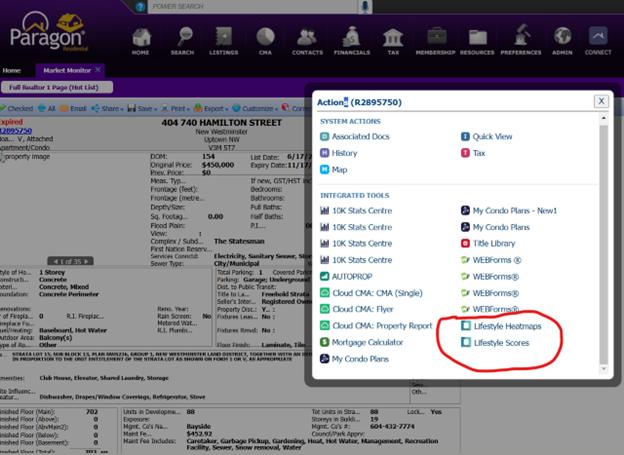Activate the Power Search microphone icon
Screen dimensions: 624x455
pyautogui.click(x=365, y=6)
